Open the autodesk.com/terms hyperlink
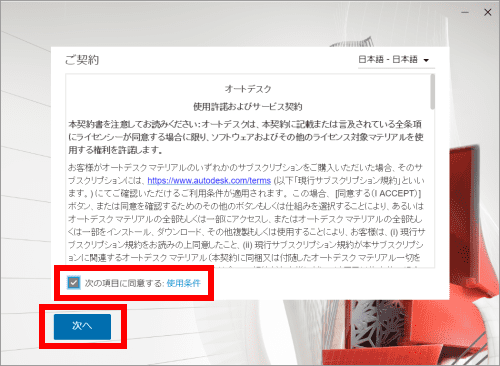 point(209,181)
